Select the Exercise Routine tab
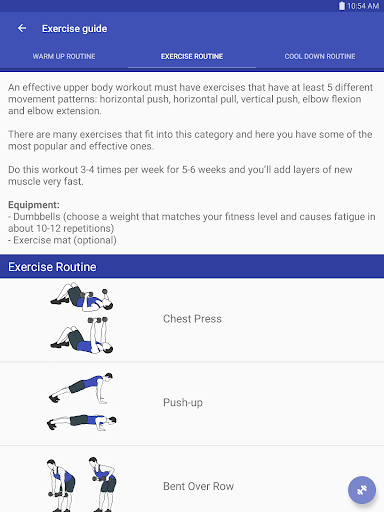Image resolution: width=384 pixels, height=512 pixels. tap(192, 56)
